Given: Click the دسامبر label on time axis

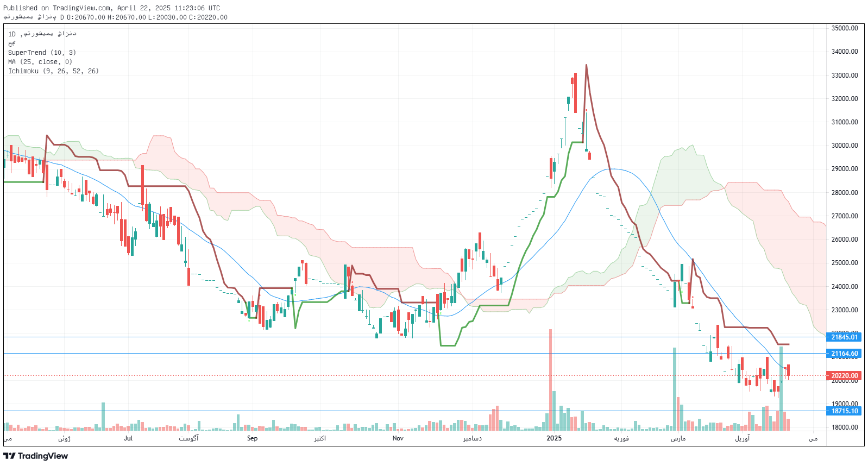Looking at the screenshot, I should [472, 438].
